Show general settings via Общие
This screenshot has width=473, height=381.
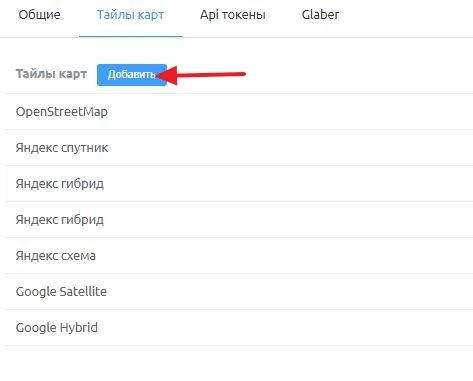pyautogui.click(x=39, y=15)
